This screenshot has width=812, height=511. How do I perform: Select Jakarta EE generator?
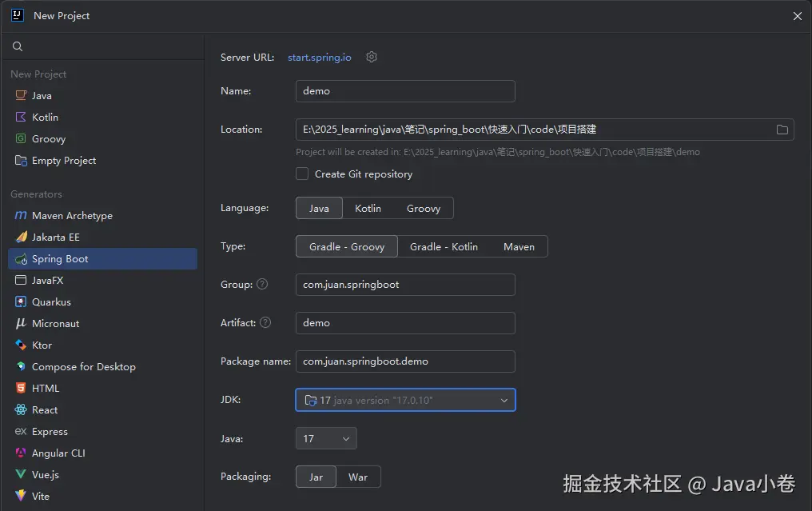click(102, 237)
